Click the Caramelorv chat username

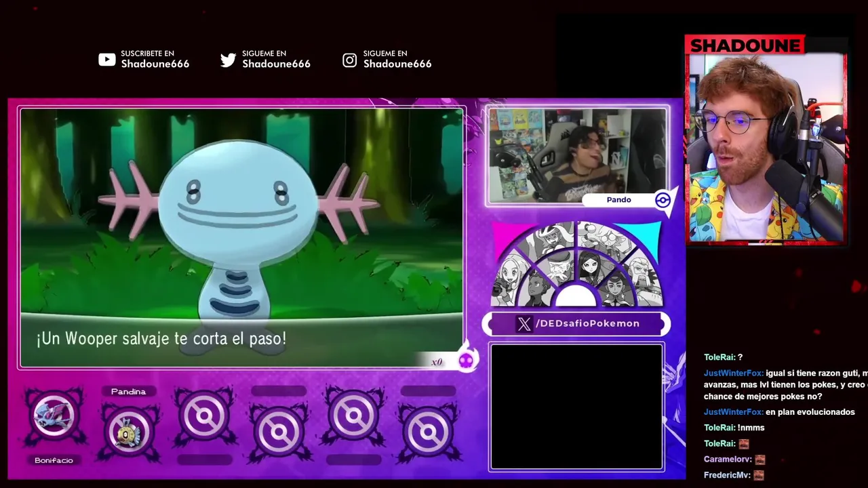click(729, 460)
